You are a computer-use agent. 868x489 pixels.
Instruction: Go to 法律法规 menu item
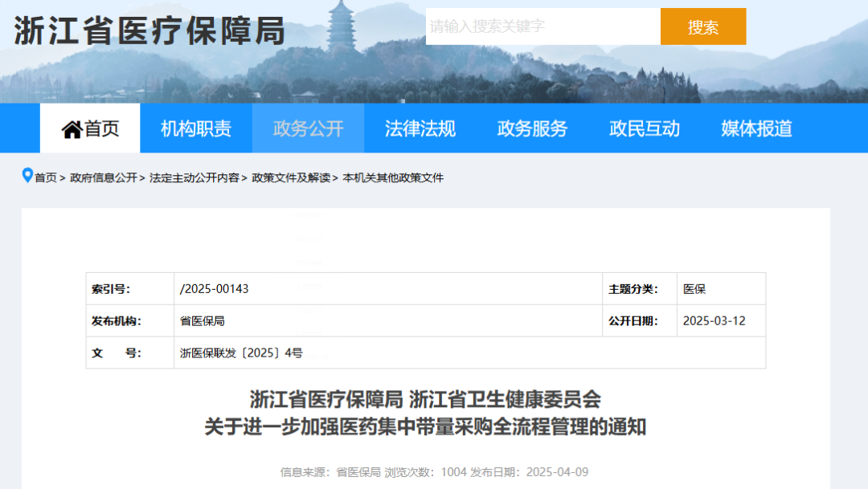(420, 128)
